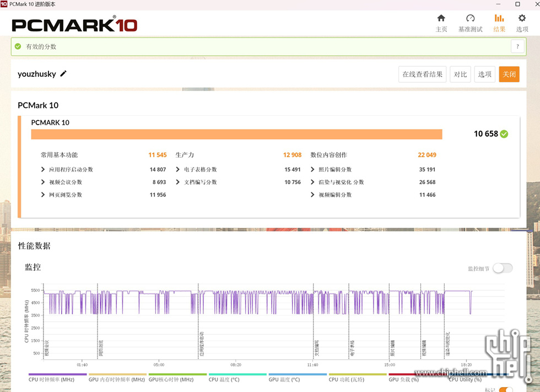Select CPU 时钟频率 (MHz) legend entry
The height and width of the screenshot is (392, 540).
coord(57,378)
